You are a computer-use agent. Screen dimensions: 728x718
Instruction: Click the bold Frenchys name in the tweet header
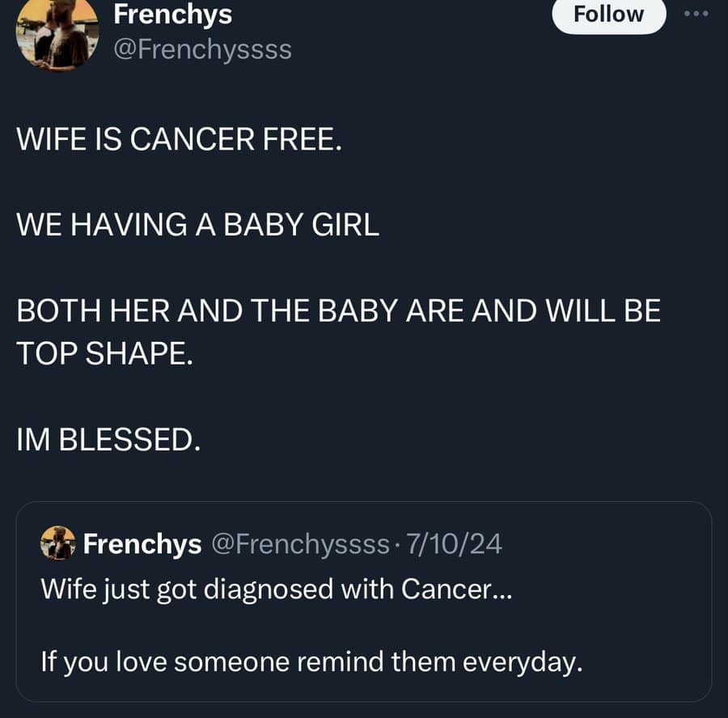(x=172, y=14)
